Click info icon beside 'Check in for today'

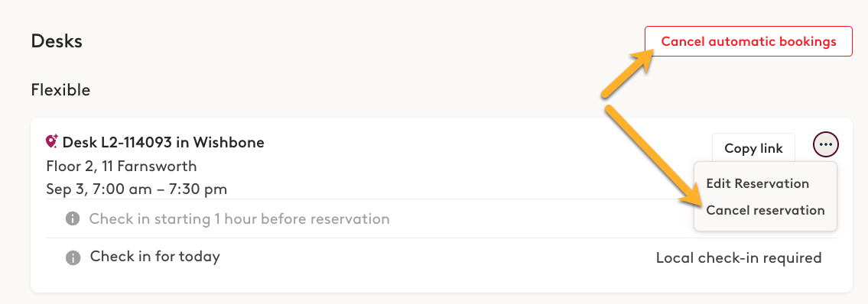[x=73, y=257]
